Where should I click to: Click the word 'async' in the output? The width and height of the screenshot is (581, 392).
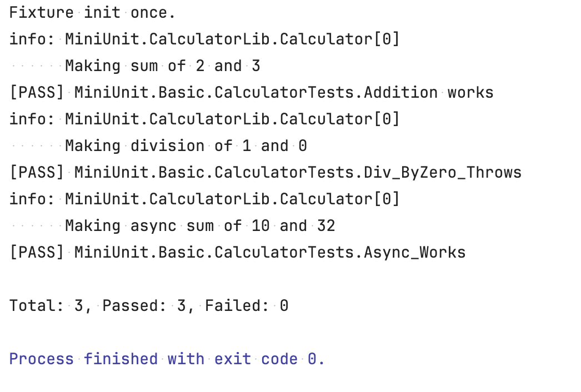coord(153,227)
